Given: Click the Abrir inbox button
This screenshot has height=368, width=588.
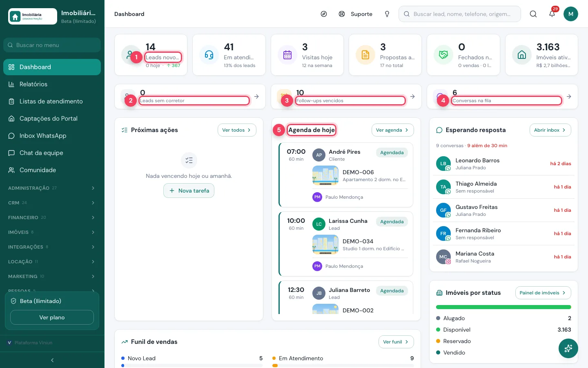Looking at the screenshot, I should (550, 130).
